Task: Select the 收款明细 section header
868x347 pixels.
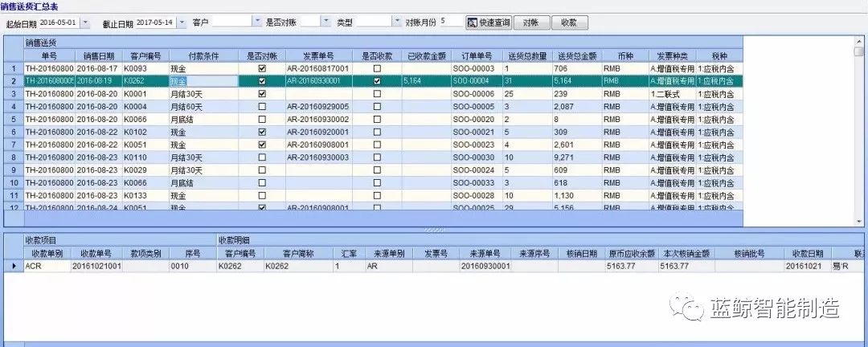Action: tap(238, 240)
